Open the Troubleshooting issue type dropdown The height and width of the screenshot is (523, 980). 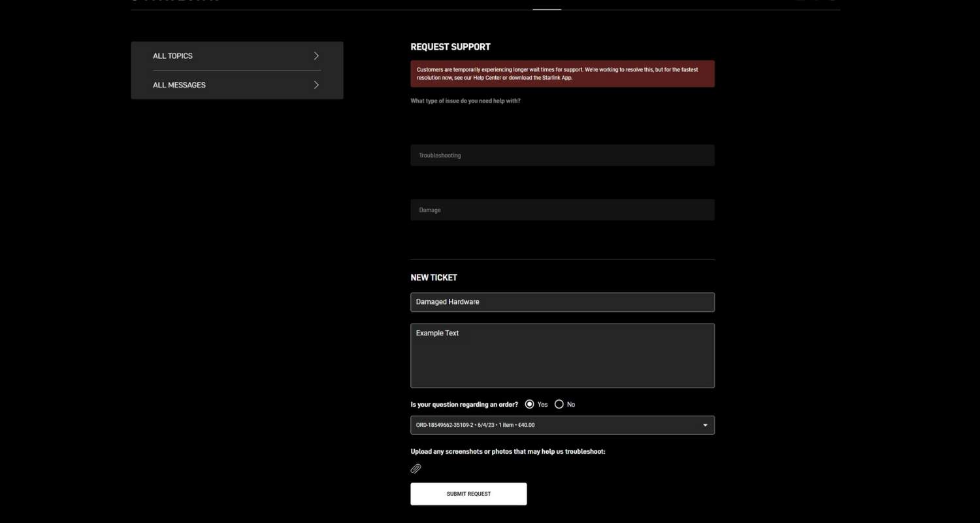tap(562, 156)
